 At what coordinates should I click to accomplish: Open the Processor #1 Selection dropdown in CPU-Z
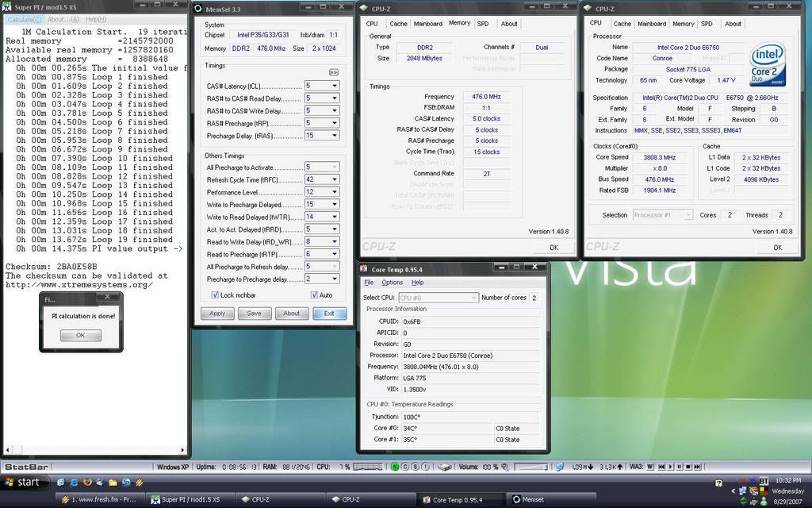coord(662,215)
